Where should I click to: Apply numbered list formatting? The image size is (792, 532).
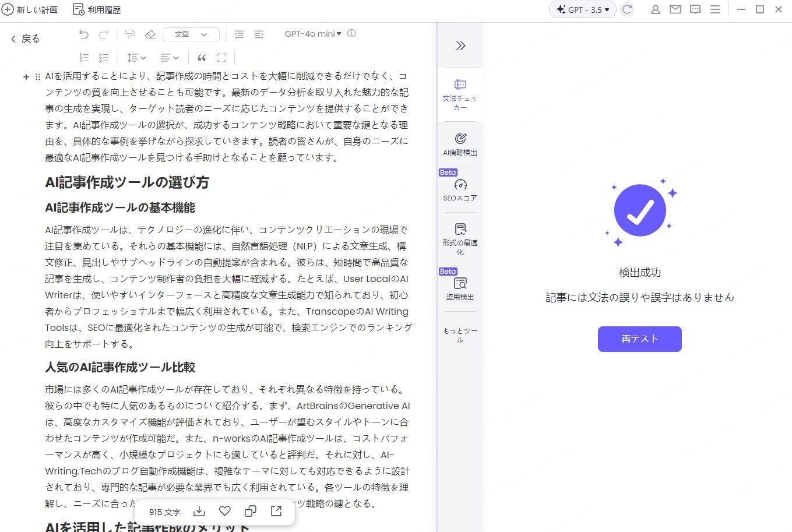pyautogui.click(x=84, y=58)
